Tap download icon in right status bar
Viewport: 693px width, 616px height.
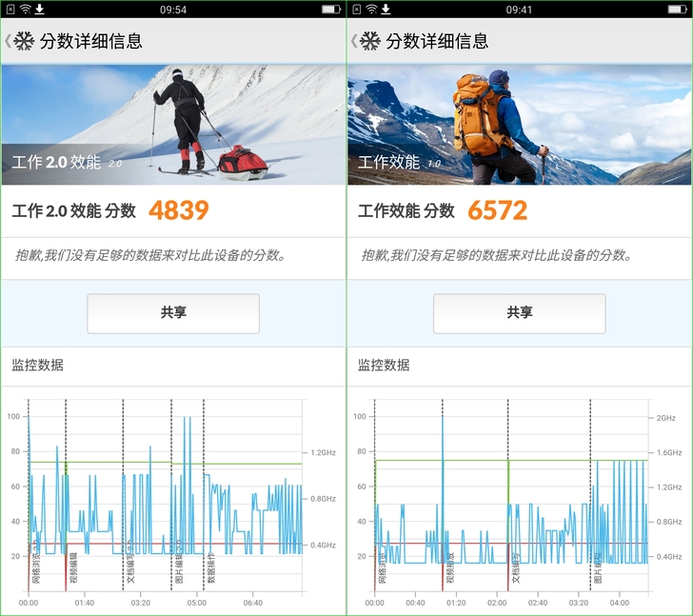tap(386, 9)
